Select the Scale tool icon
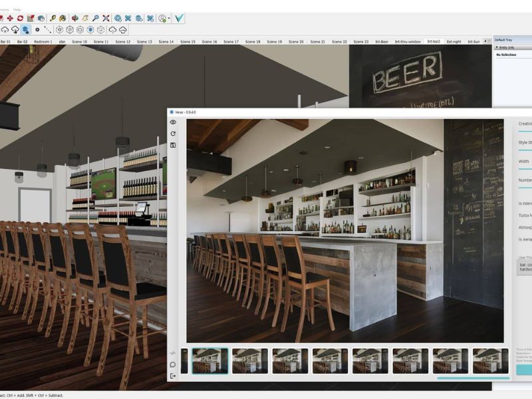The width and height of the screenshot is (532, 399). click(31, 19)
